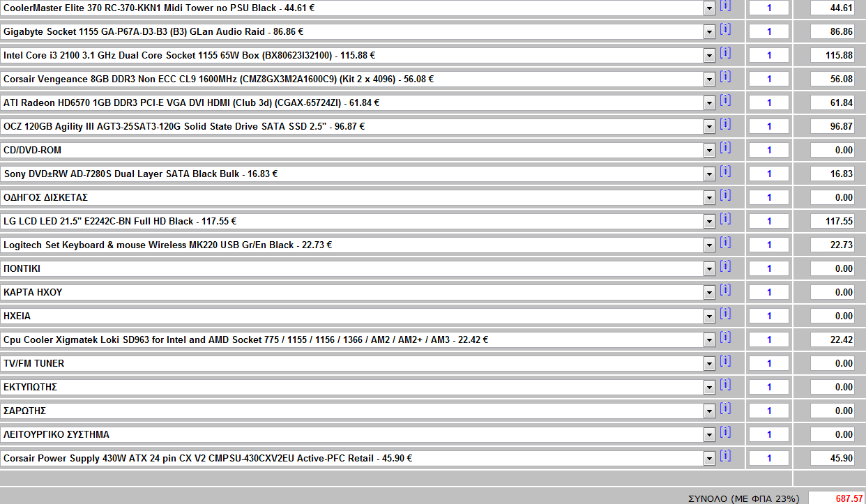
Task: Expand the ΟΔΗΓΟΣ ΔΙΣΚΕΤΑΣ dropdown
Action: (710, 198)
